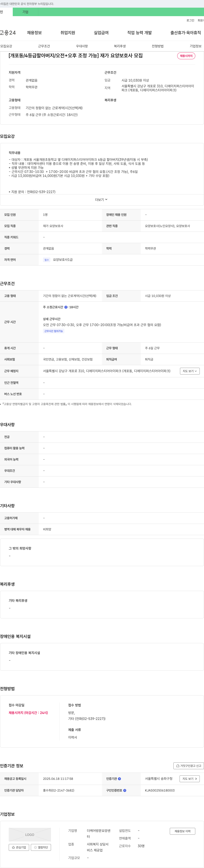The height and width of the screenshot is (868, 204).
Task: Click the 열람차단 button
Action: [41, 847]
